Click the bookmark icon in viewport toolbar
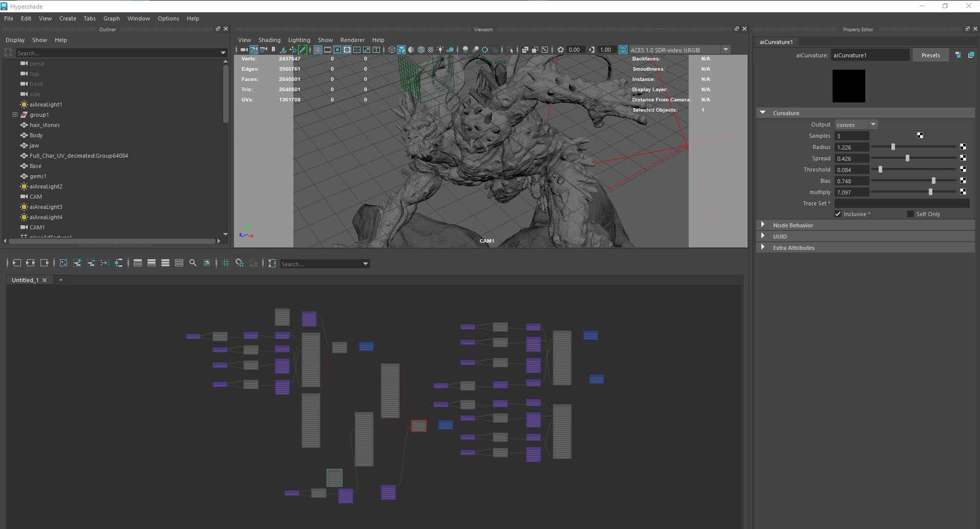Screen dimensions: 980x529 point(273,50)
